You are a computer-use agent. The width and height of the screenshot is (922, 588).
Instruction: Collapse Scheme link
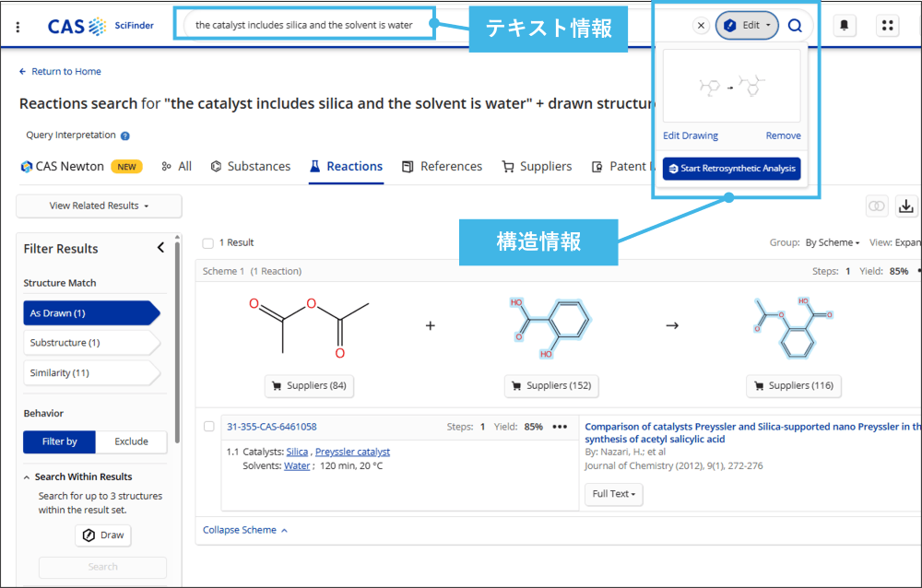(x=244, y=530)
